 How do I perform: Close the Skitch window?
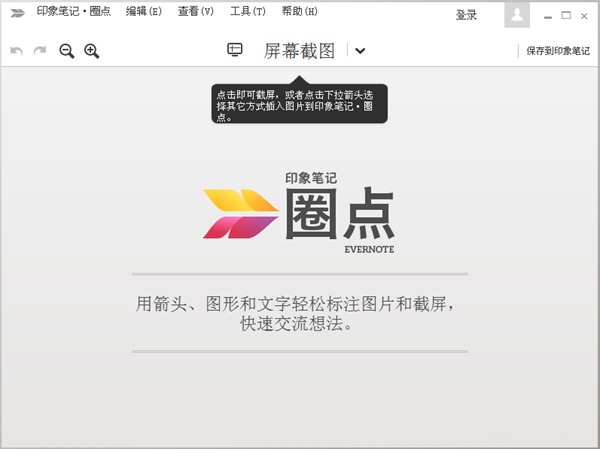(584, 16)
